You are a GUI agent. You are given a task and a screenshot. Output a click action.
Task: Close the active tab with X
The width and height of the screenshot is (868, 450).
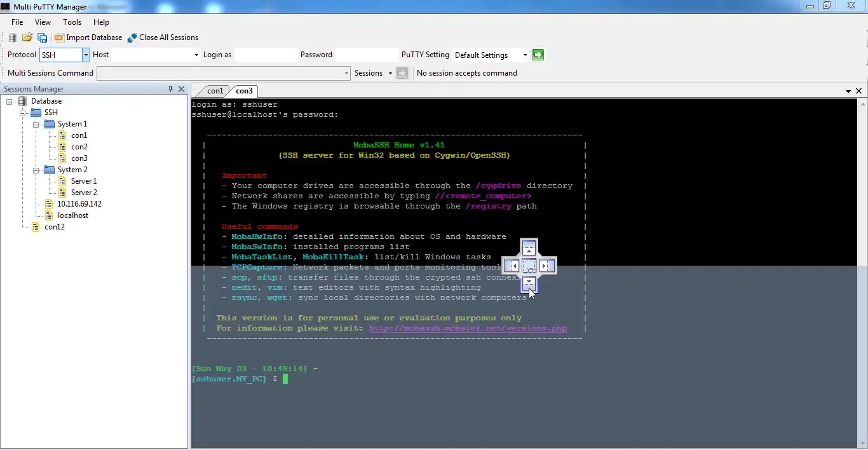pos(860,91)
